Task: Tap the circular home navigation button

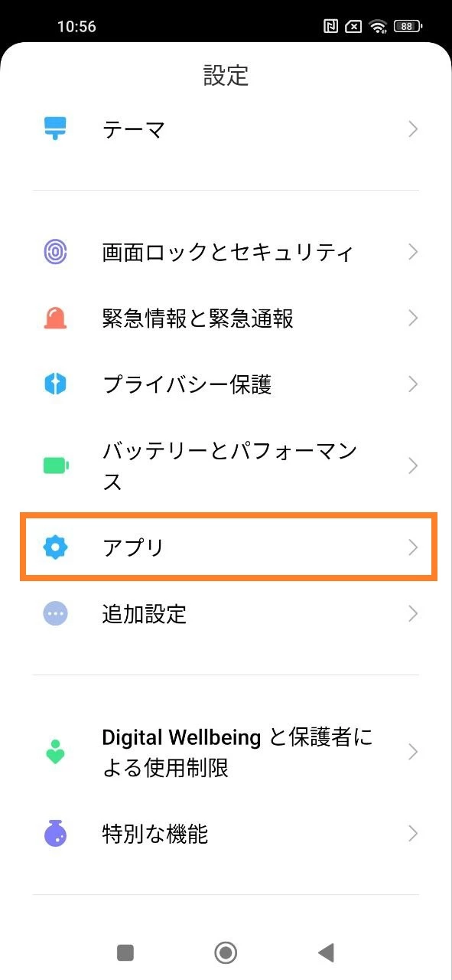Action: coord(226,952)
